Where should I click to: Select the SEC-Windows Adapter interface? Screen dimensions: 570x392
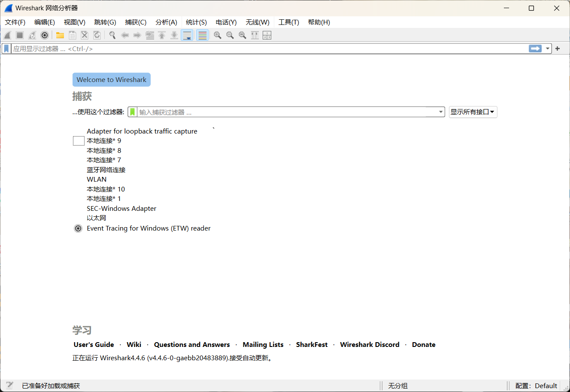[121, 209]
